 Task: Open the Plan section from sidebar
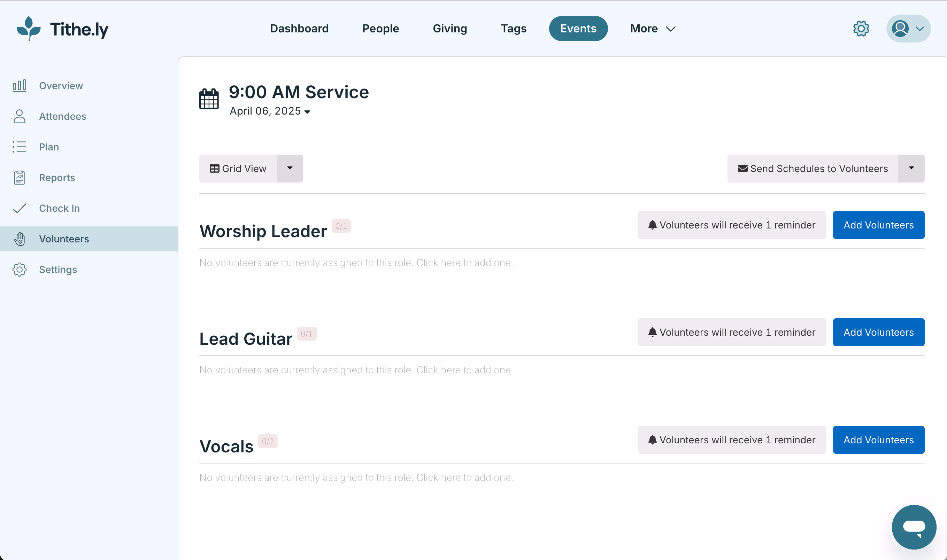(x=49, y=147)
